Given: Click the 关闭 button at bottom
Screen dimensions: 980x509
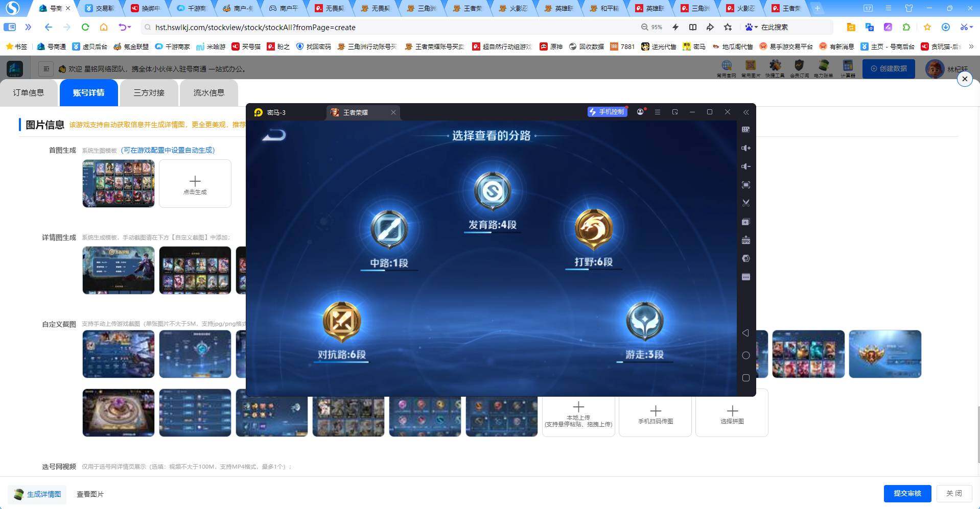Looking at the screenshot, I should [x=954, y=494].
